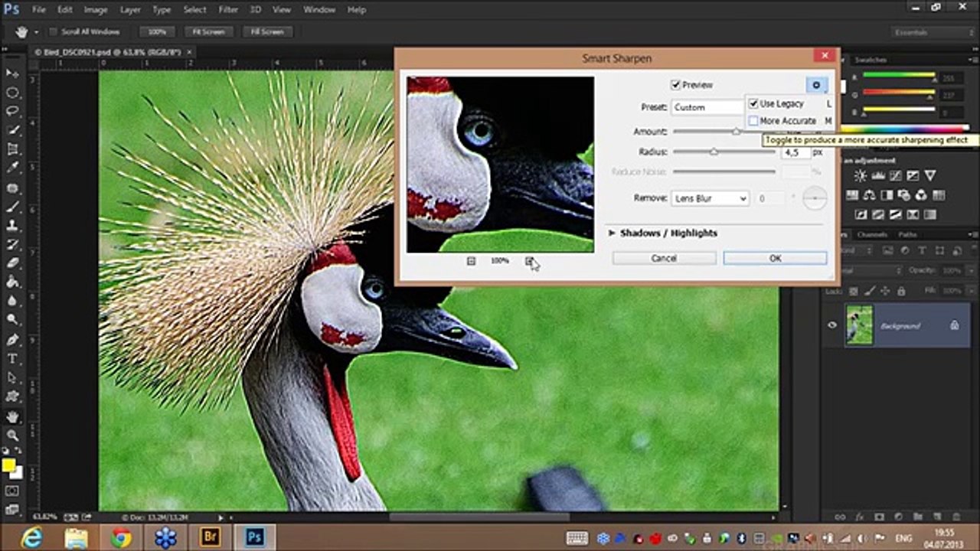Click OK in Smart Sharpen dialog
Screen dimensions: 980x551
click(775, 259)
